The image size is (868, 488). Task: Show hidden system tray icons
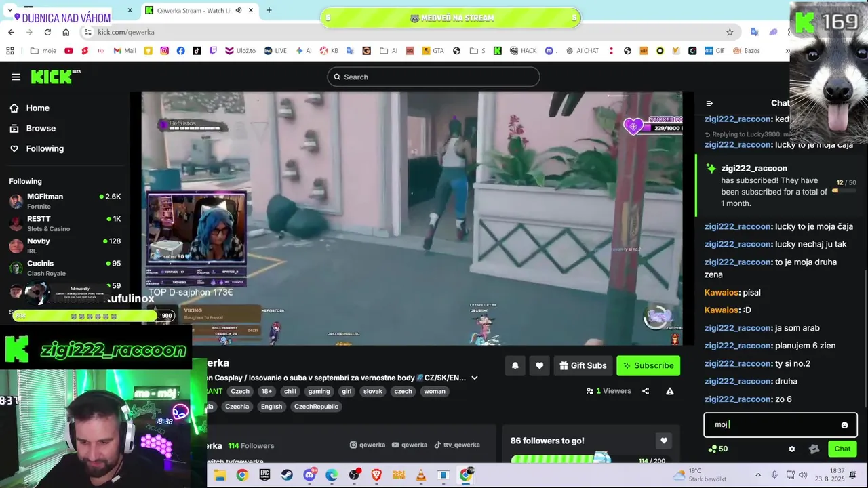pos(758,475)
